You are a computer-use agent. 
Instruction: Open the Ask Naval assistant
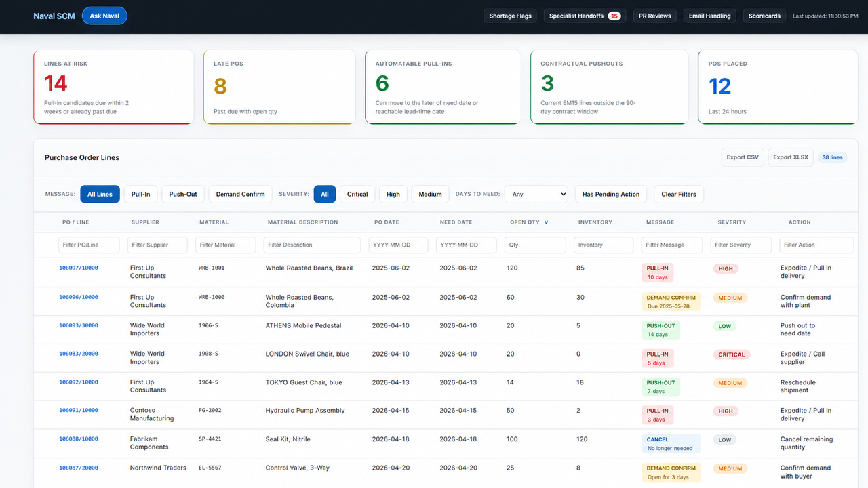click(104, 16)
